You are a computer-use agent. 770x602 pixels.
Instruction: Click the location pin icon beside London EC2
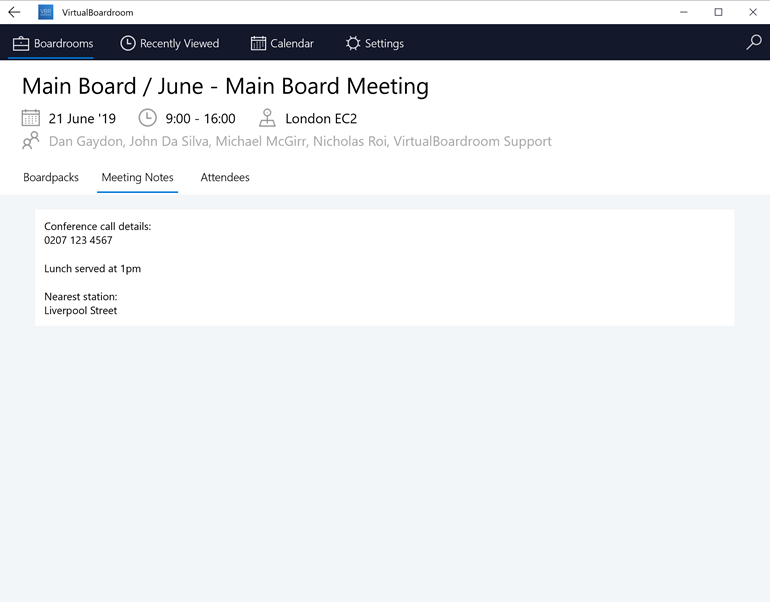click(267, 118)
